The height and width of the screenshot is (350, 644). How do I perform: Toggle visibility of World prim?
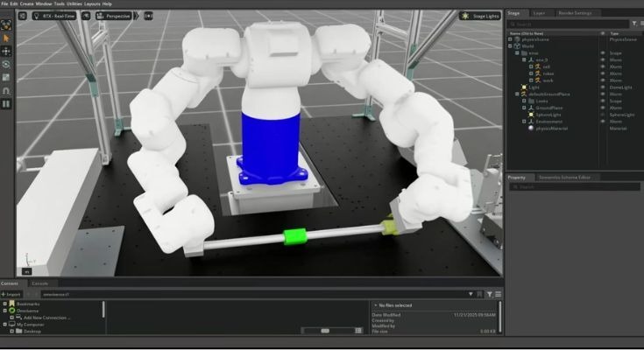point(602,45)
